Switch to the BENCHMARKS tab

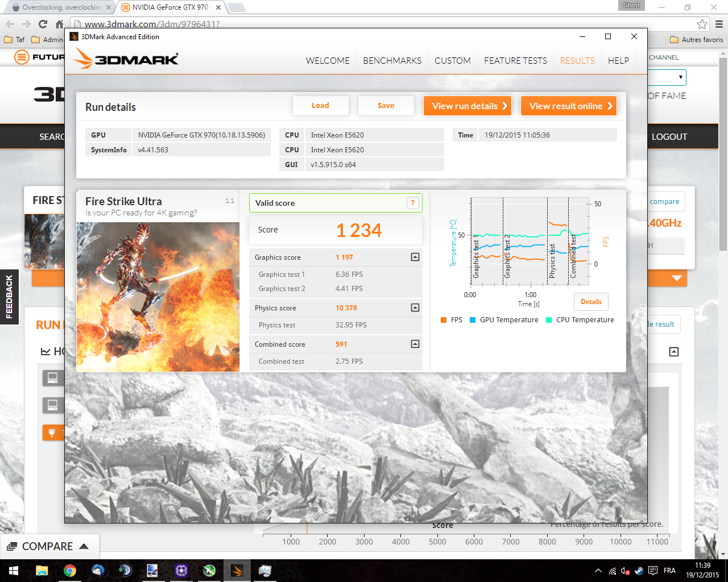coord(392,60)
